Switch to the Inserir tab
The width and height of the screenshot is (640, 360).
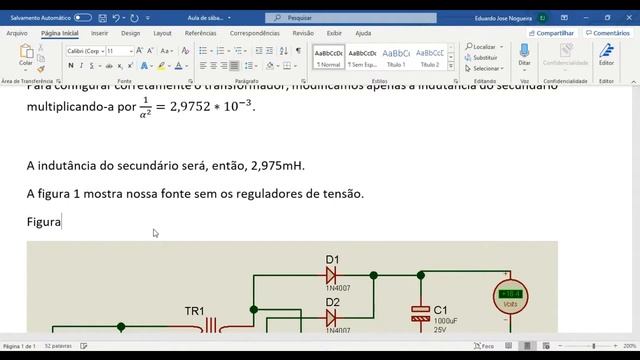(100, 33)
